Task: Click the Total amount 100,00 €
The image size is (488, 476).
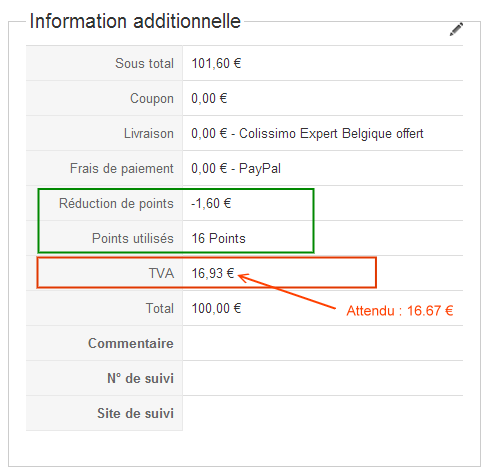Action: 216,308
